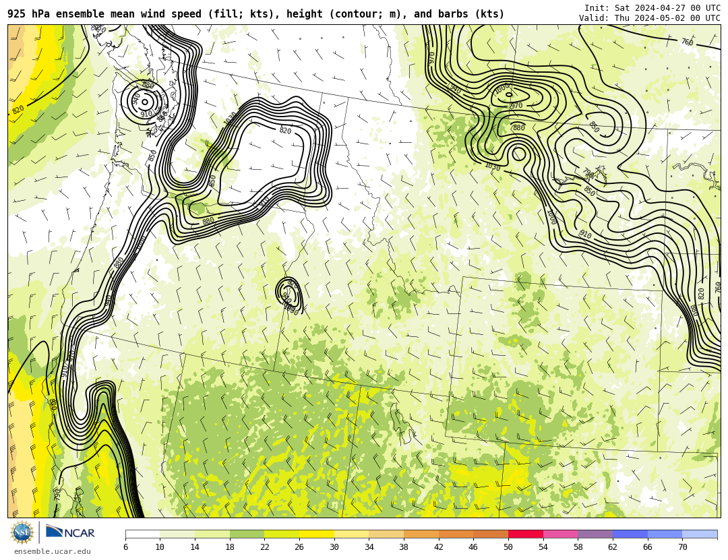Image resolution: width=728 pixels, height=560 pixels.
Task: Pick the 22–26 kts yellow-green swatch
Action: tap(282, 534)
